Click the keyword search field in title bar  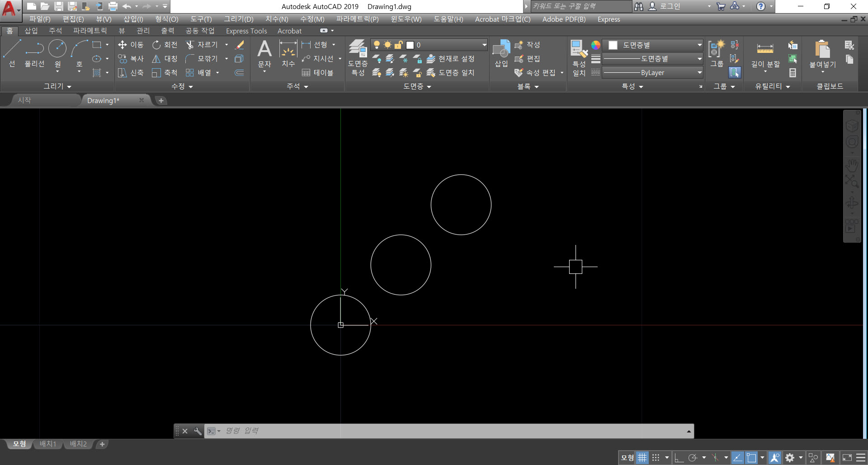pyautogui.click(x=581, y=6)
